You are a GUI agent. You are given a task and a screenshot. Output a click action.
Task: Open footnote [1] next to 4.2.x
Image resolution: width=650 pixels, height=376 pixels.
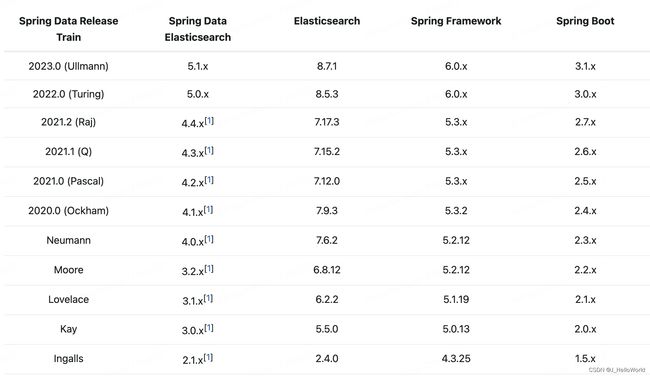[209, 180]
